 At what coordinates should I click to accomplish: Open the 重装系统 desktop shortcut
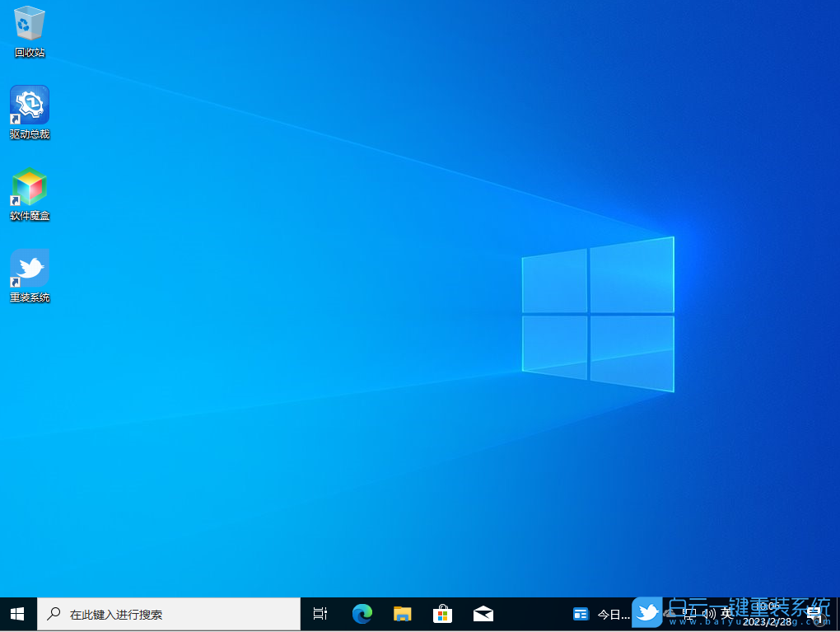click(29, 269)
